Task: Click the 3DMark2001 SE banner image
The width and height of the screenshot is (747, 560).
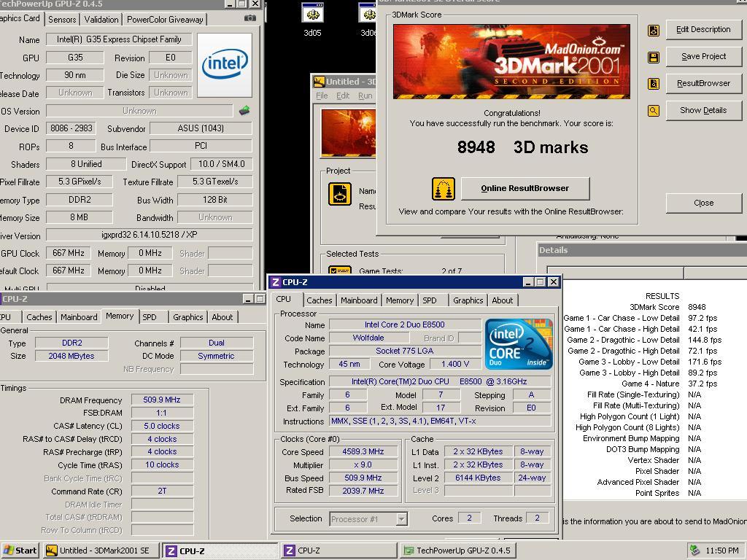Action: pos(511,61)
